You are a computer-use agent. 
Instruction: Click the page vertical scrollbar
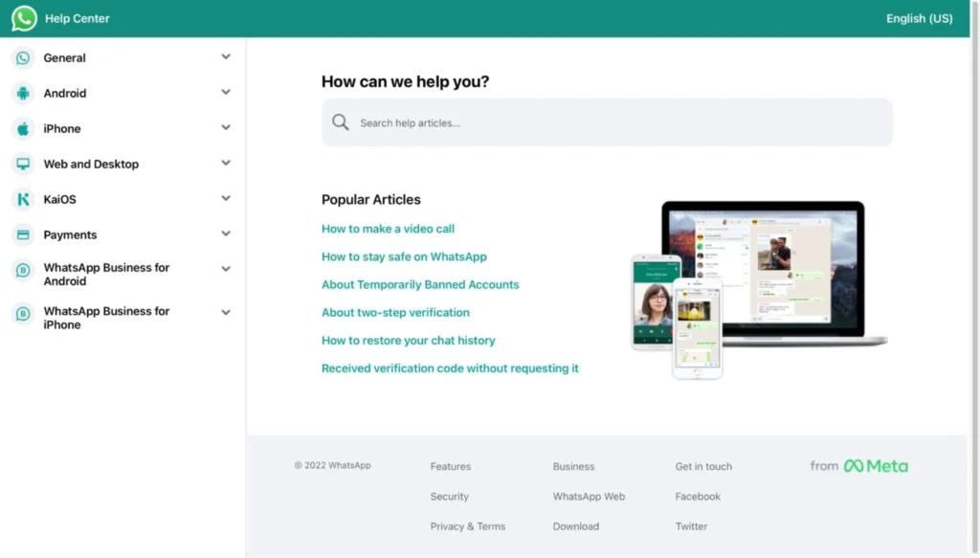coord(974,279)
